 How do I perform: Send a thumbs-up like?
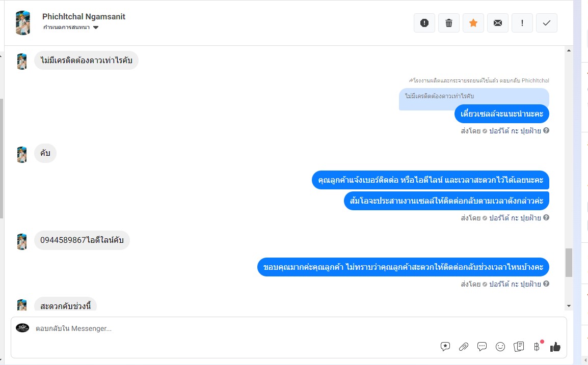pyautogui.click(x=555, y=347)
